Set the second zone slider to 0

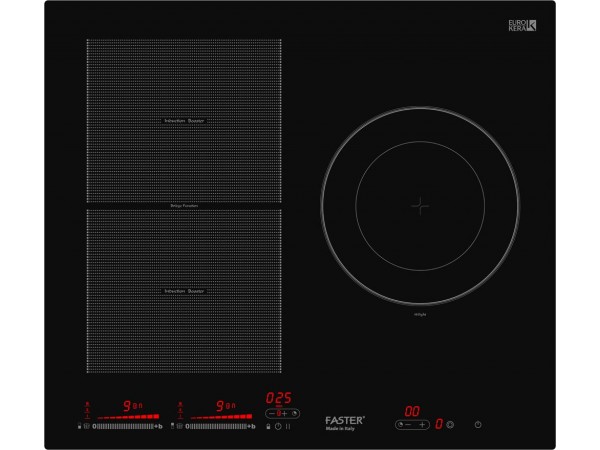187,426
